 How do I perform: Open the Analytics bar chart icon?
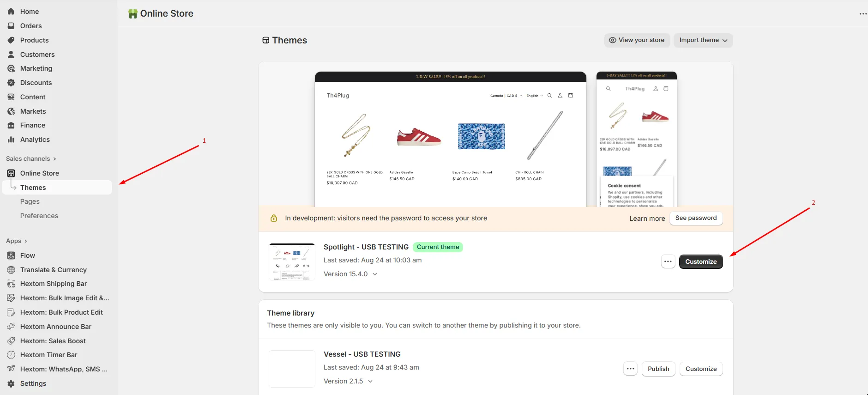(11, 140)
